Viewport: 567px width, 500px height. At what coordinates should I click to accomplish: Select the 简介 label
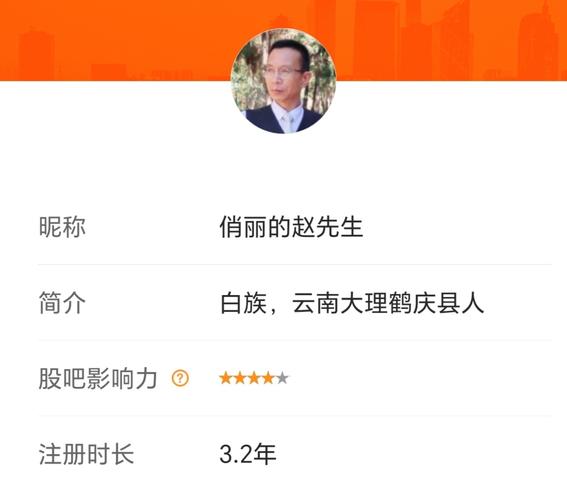tap(62, 303)
